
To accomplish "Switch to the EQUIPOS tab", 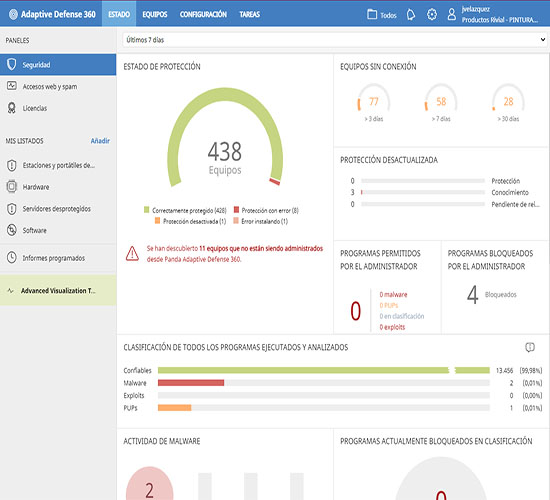I will (x=155, y=14).
